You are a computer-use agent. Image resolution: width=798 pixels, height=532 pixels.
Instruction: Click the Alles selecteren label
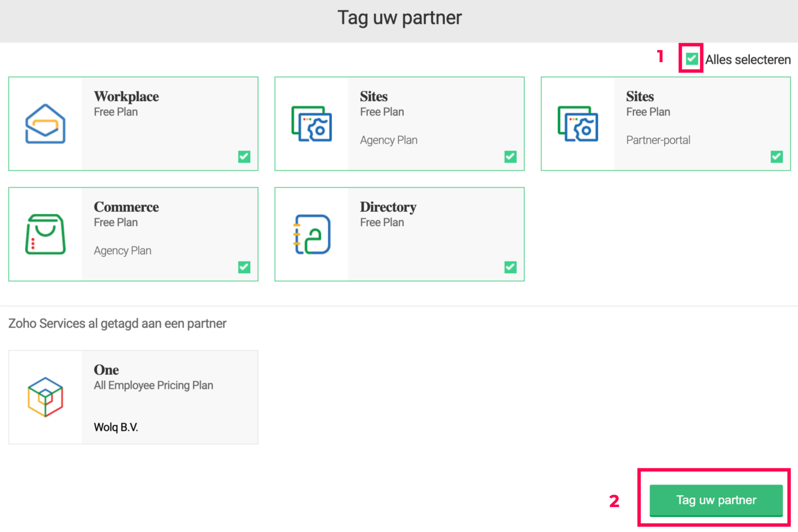coord(748,60)
